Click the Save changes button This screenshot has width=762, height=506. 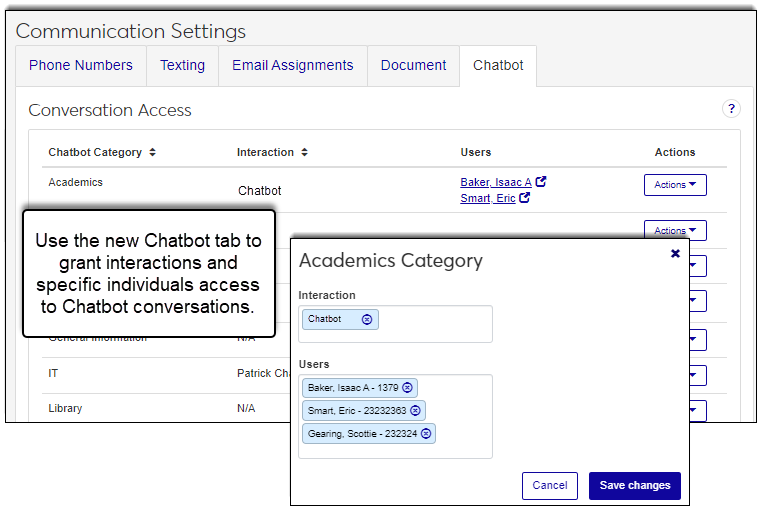634,486
